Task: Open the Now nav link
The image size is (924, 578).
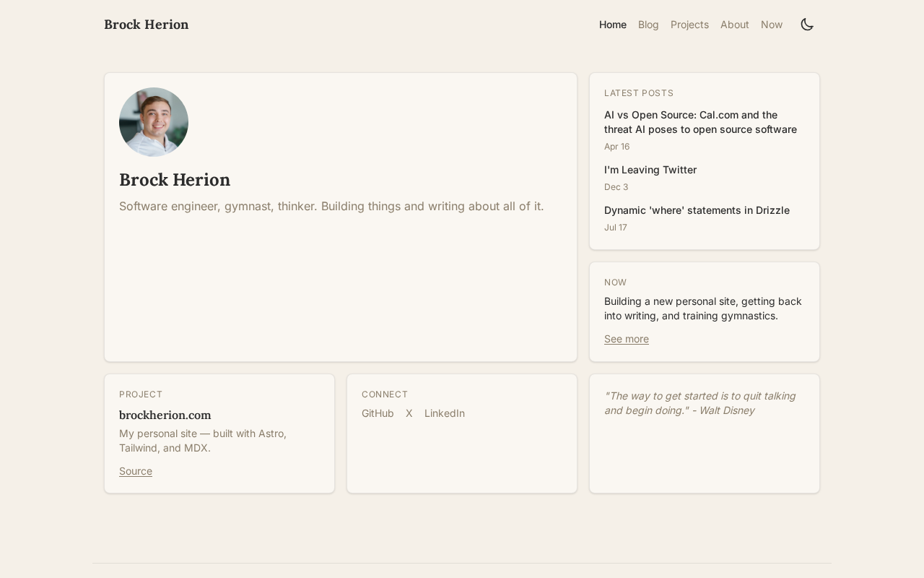Action: coord(771,25)
